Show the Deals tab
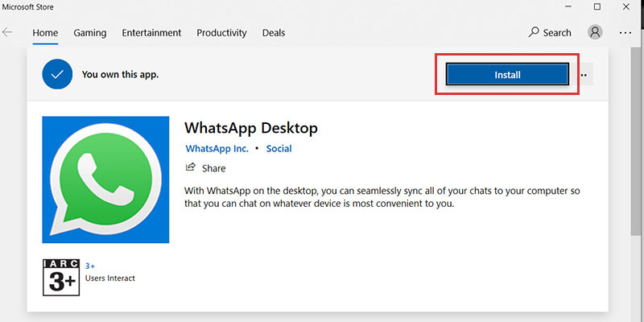 274,33
